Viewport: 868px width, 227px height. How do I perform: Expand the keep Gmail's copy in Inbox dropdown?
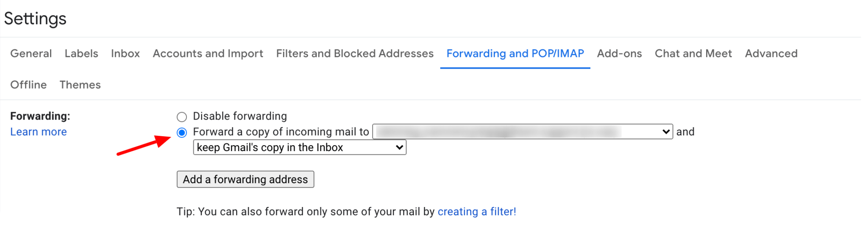(300, 148)
